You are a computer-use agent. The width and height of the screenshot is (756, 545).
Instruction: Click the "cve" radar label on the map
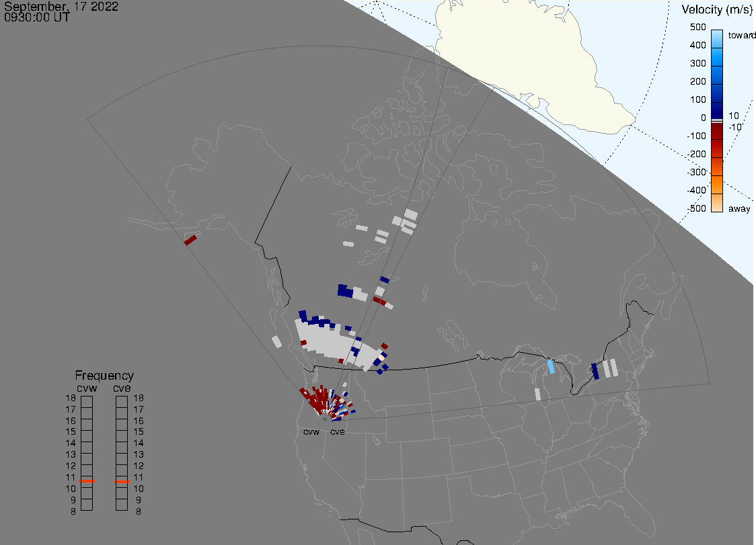[x=338, y=431]
